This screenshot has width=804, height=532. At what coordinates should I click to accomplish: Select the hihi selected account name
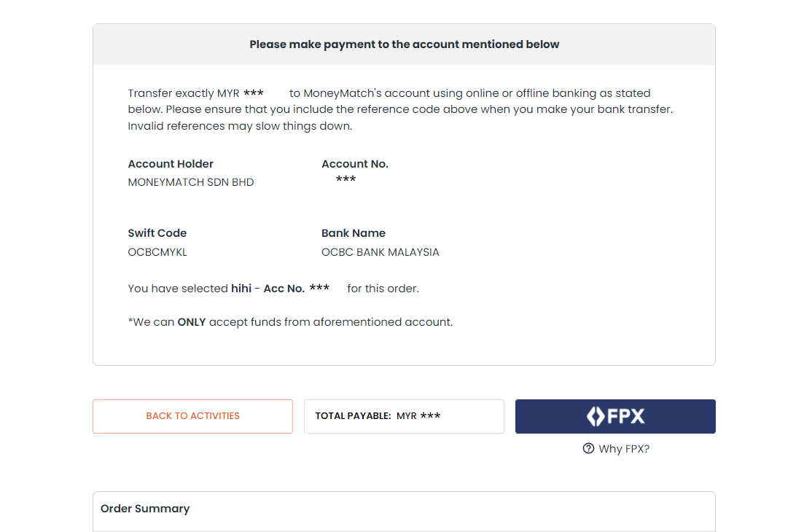241,289
